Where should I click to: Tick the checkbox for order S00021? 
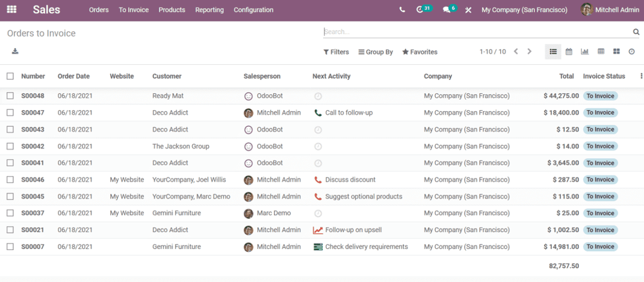tap(10, 230)
